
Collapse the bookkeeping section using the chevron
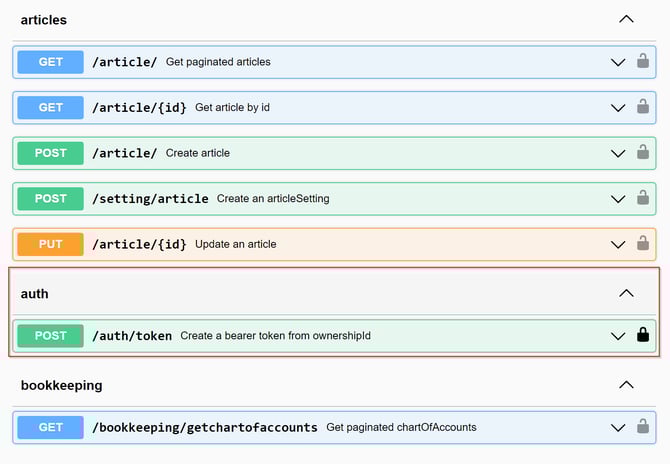pyautogui.click(x=626, y=385)
